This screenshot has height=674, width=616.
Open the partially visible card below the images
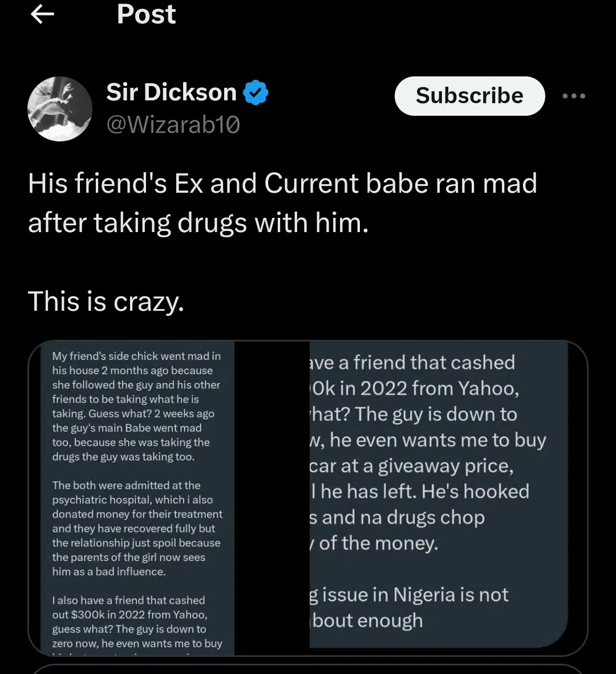tap(308, 668)
